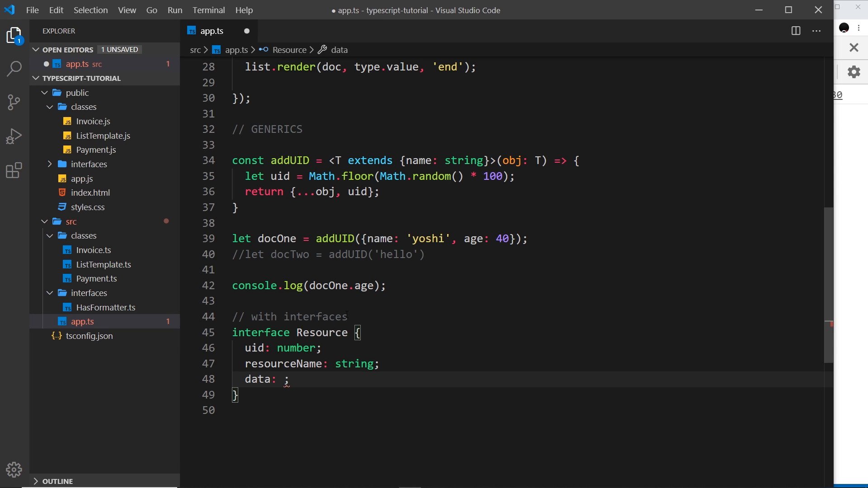This screenshot has width=868, height=488.
Task: Open the Search view icon
Action: coord(14,69)
